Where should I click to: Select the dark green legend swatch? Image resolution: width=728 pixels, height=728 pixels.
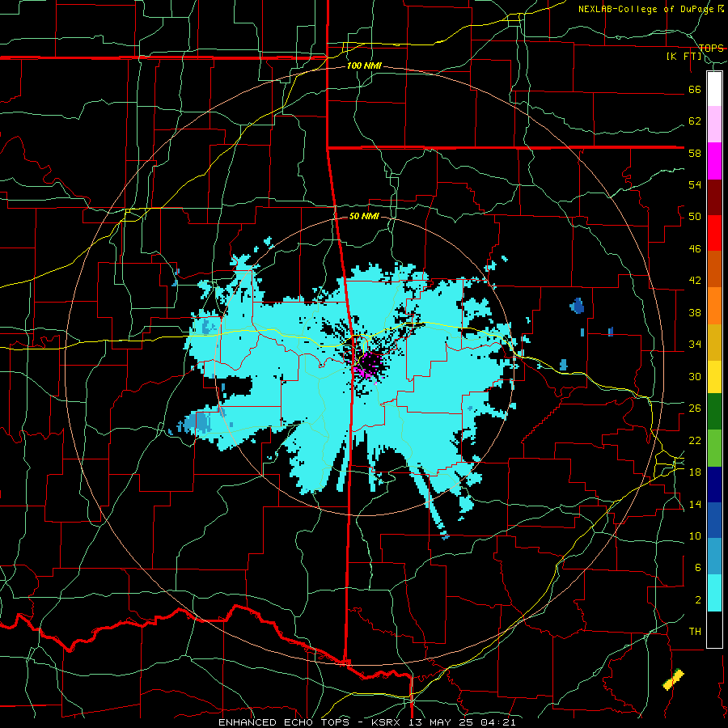(714, 412)
